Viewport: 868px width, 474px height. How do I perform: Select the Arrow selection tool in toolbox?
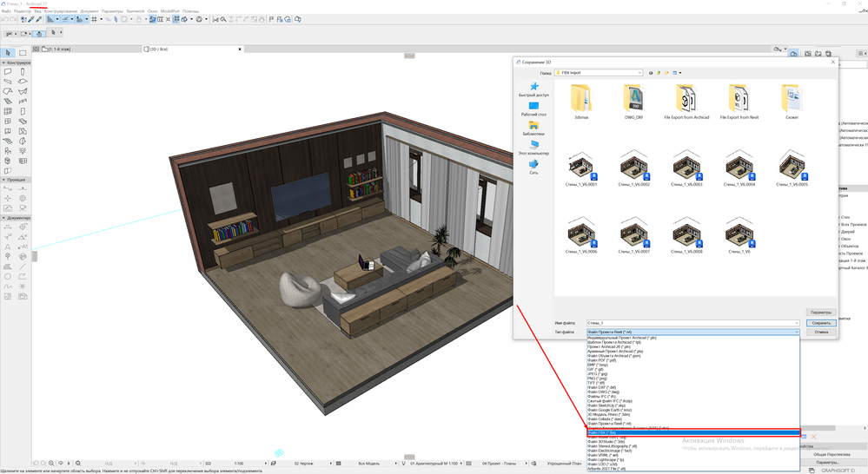click(x=8, y=53)
